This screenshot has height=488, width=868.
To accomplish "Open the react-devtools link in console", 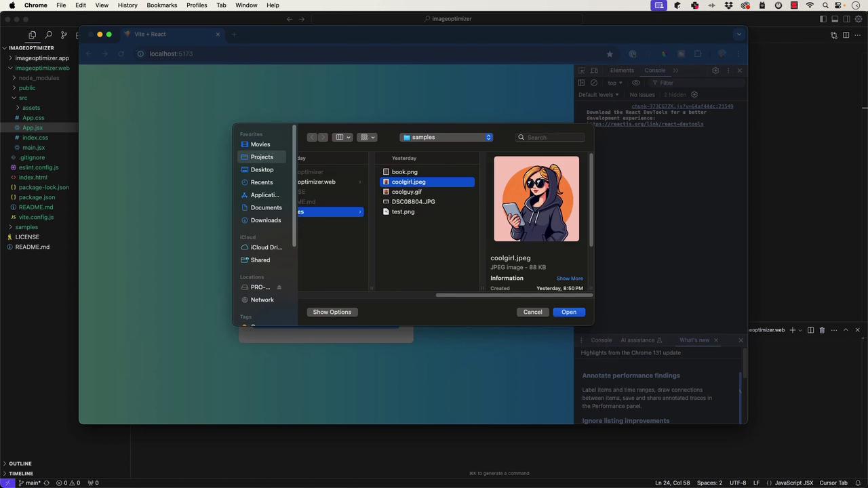I will (645, 124).
